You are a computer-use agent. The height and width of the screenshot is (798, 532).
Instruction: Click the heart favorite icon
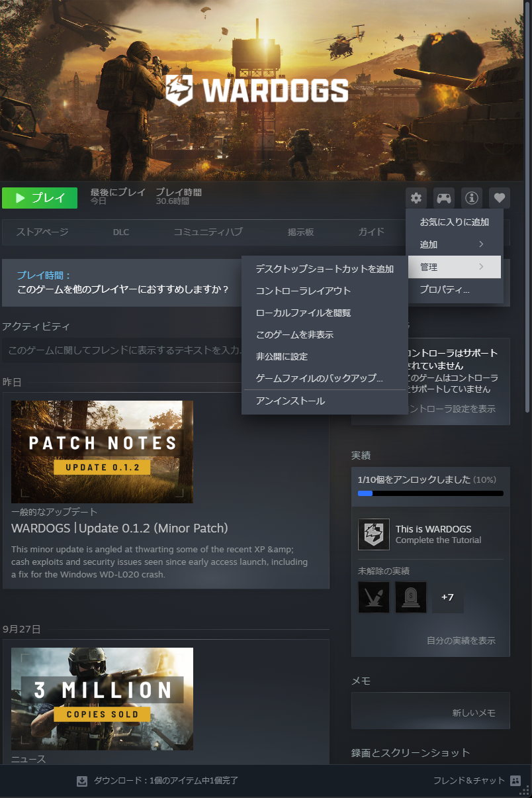(500, 198)
